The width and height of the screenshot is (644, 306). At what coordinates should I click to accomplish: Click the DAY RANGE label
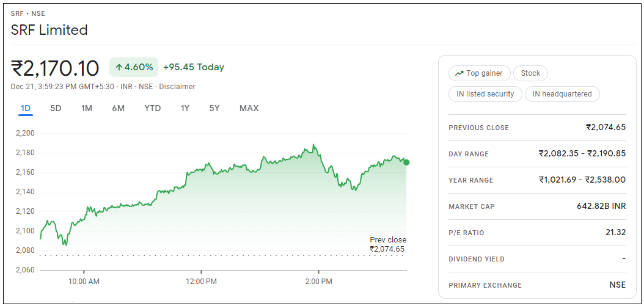point(469,154)
